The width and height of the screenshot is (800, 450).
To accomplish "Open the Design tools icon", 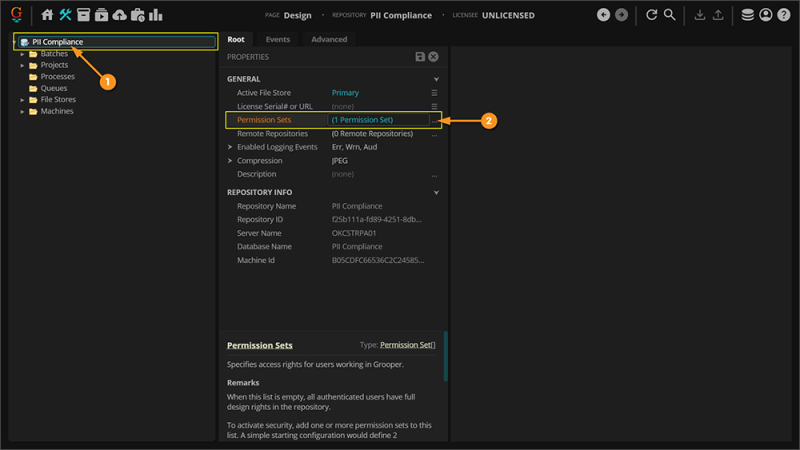I will [65, 15].
